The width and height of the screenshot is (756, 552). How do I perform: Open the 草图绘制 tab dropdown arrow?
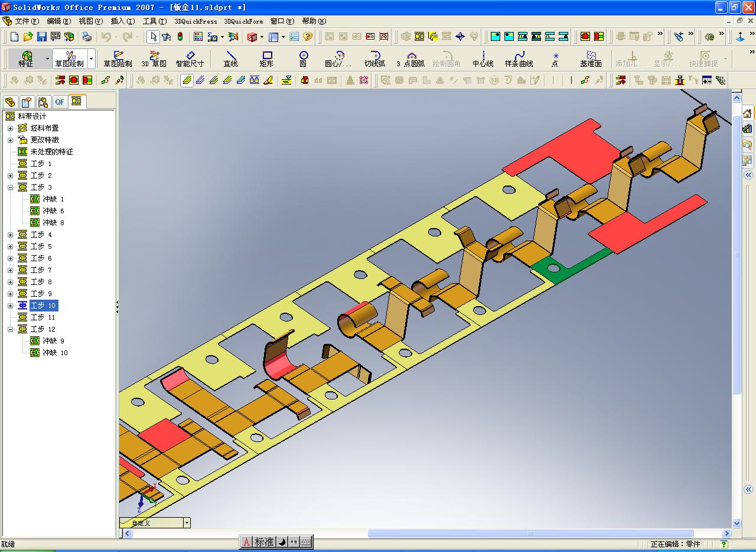point(91,59)
